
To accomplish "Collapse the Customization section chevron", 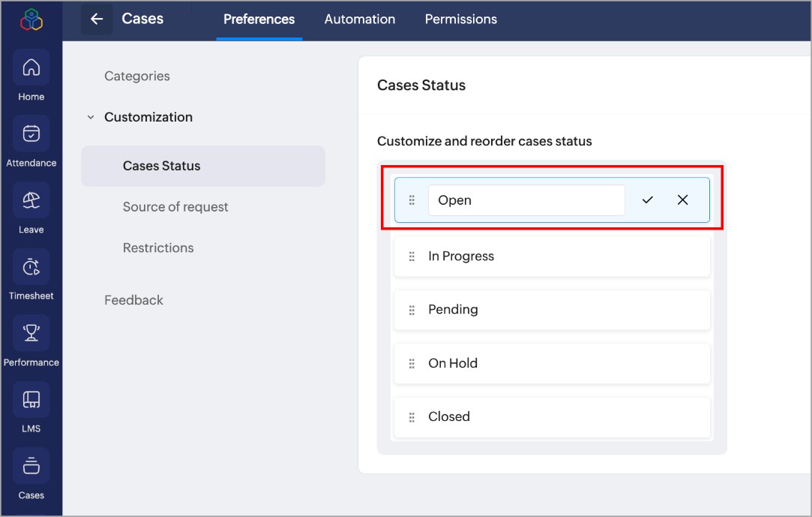I will click(91, 117).
